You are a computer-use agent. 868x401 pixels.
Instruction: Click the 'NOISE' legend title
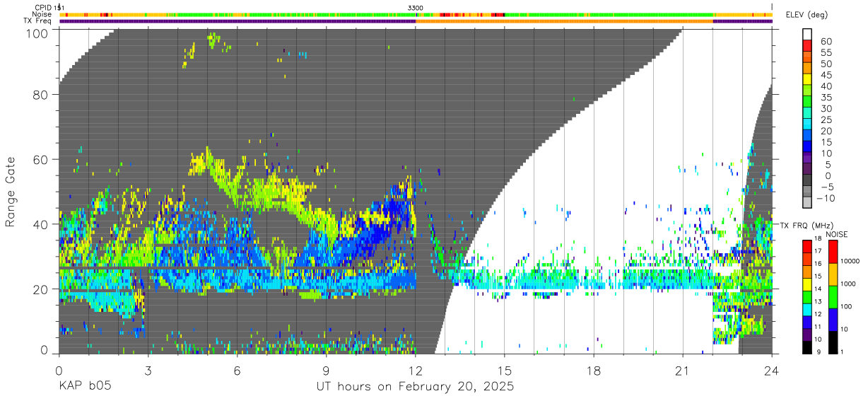836,234
